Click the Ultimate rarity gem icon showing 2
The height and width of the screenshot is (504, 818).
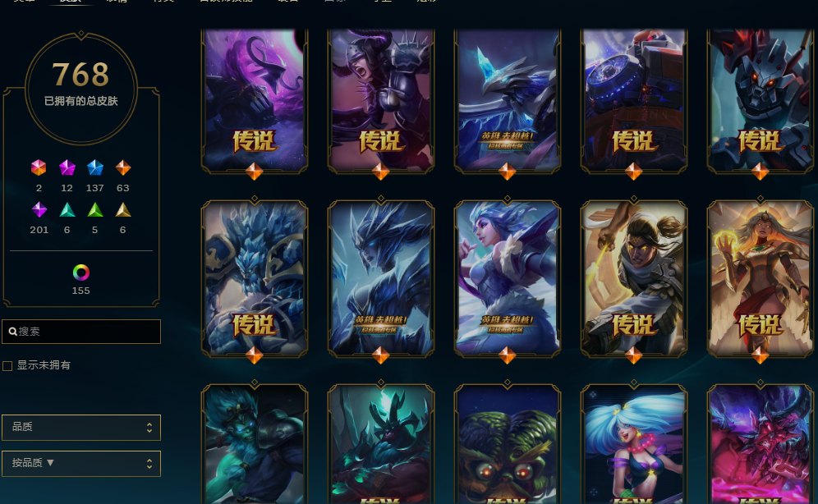(x=39, y=167)
